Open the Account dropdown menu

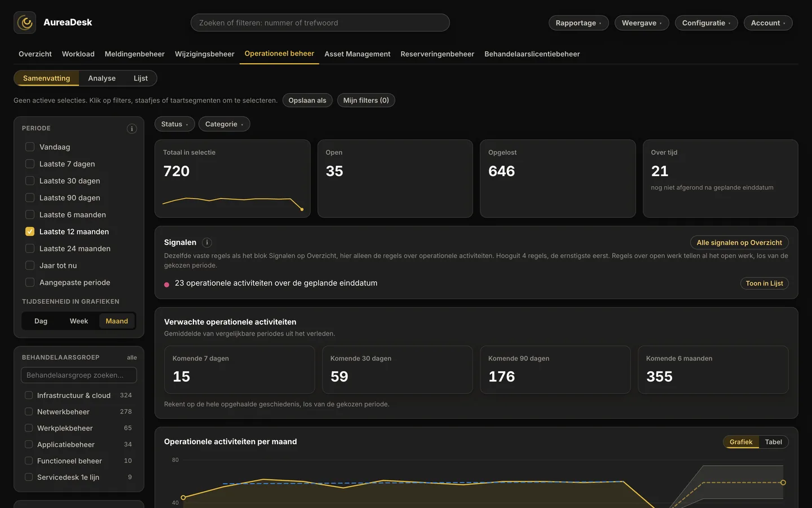768,23
